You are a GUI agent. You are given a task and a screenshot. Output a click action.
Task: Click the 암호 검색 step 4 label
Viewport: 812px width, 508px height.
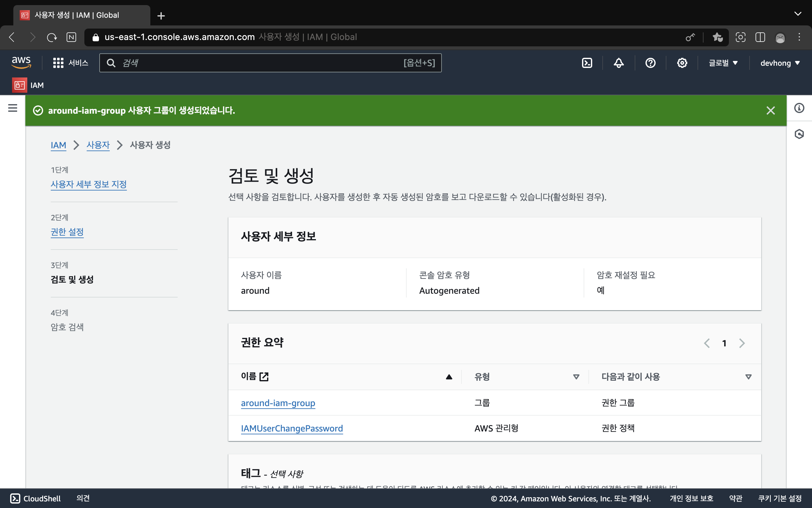coord(67,327)
